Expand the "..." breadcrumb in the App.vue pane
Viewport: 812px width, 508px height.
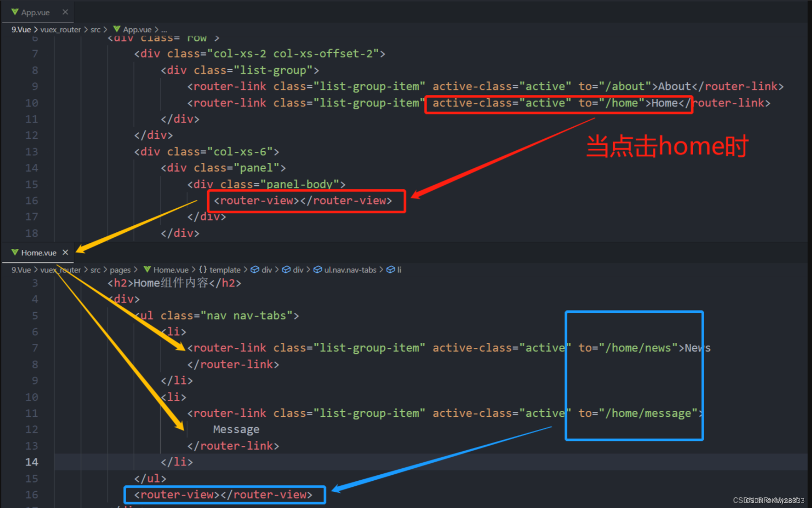164,29
